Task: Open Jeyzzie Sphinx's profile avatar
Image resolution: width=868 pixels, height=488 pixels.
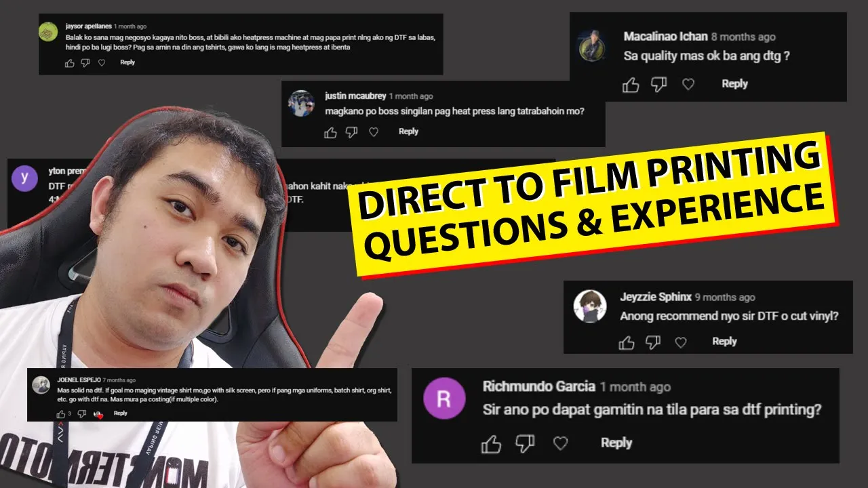Action: 589,306
